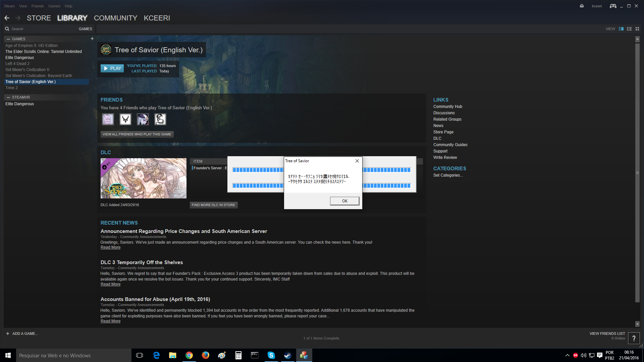
Task: Open the Friends menu
Action: pos(38,6)
